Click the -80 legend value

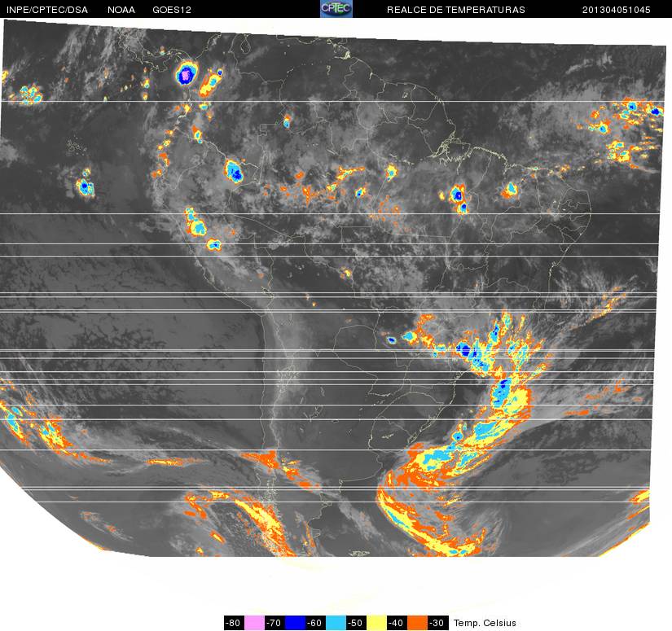coord(234,623)
